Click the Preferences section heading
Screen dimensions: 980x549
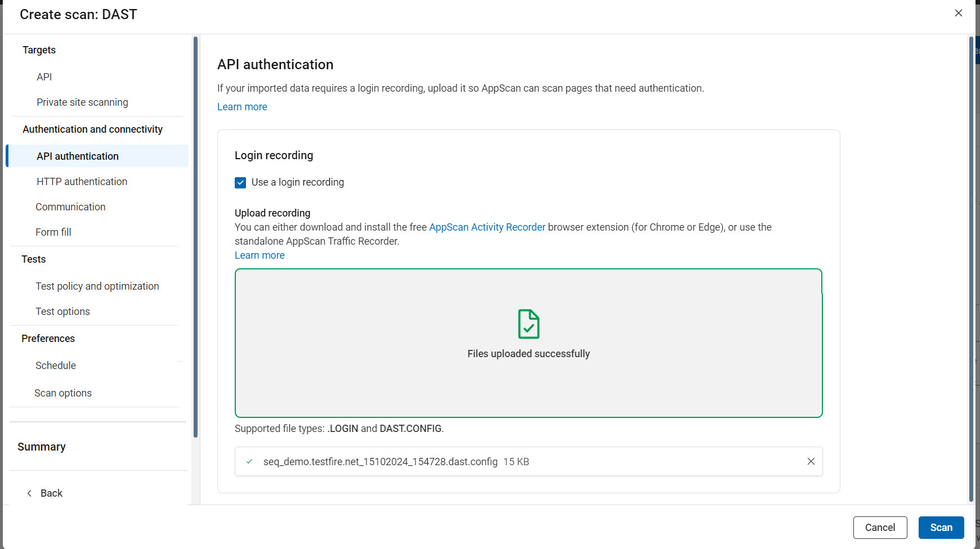(x=48, y=339)
